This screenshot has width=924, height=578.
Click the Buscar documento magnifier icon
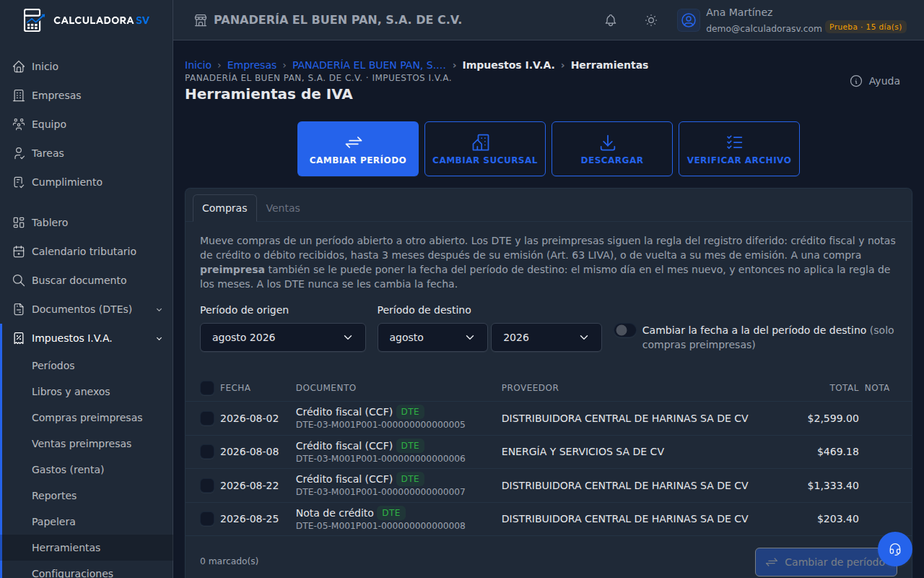click(19, 280)
